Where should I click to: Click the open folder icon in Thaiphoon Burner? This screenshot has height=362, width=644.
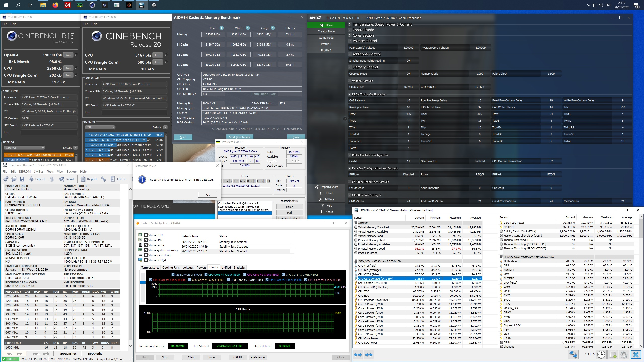pyautogui.click(x=14, y=179)
